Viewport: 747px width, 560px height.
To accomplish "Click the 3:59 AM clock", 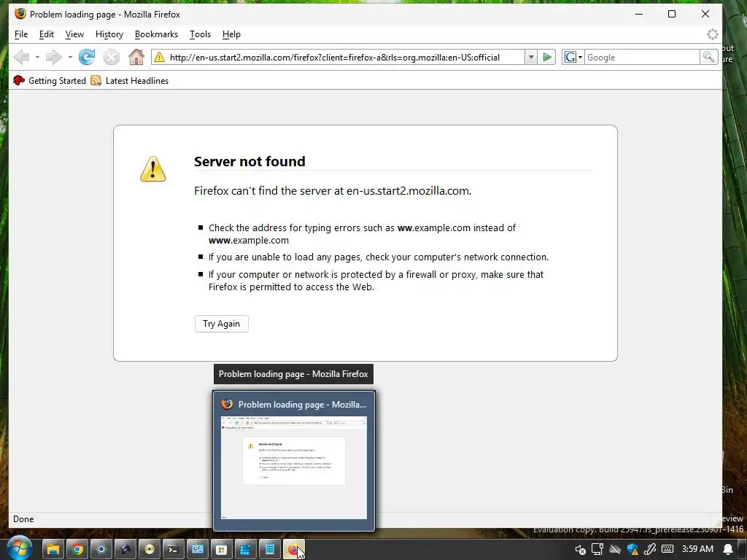I will click(x=697, y=549).
